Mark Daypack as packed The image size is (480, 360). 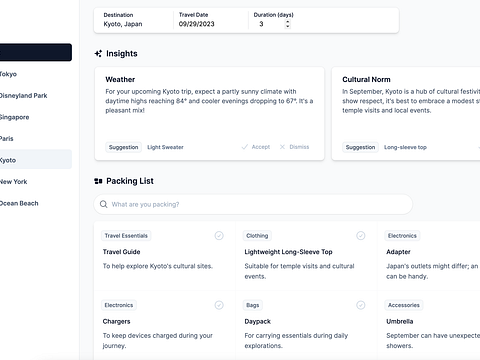(361, 305)
